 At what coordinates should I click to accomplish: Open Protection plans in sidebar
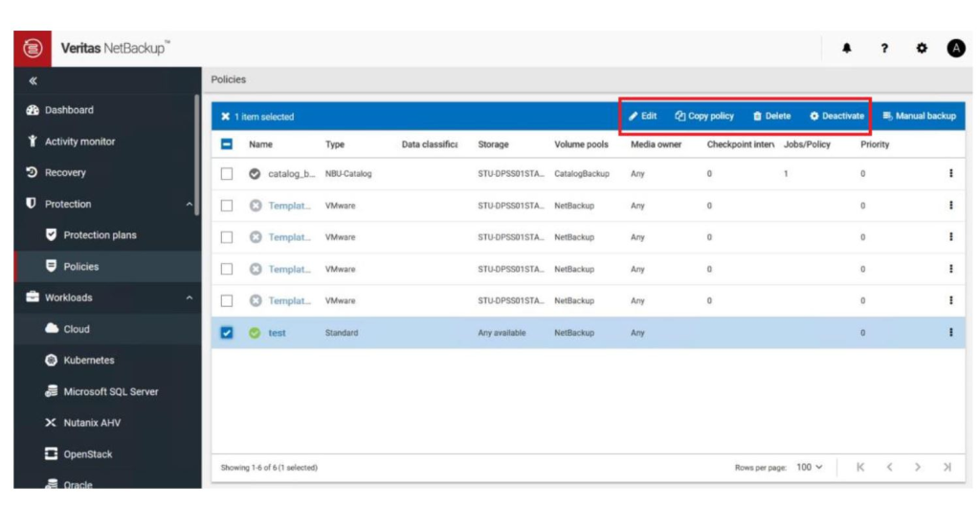click(91, 234)
